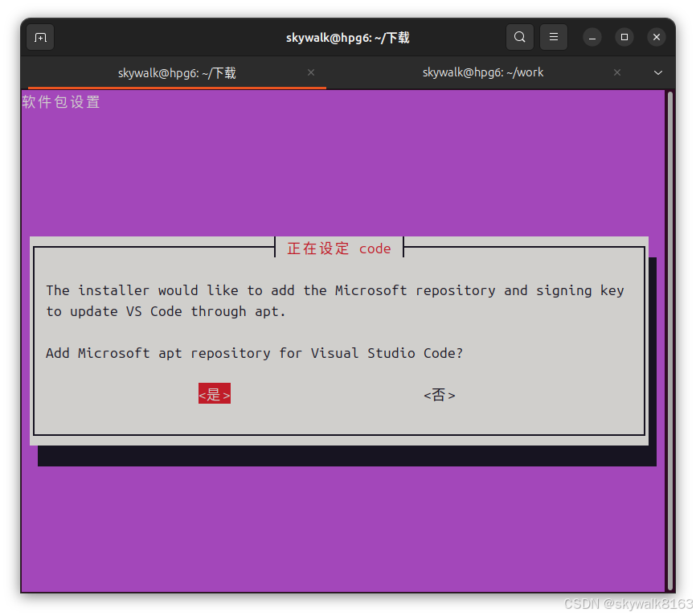Click 'Add Microsoft apt repository' question text
The height and width of the screenshot is (616, 696).
coord(255,353)
